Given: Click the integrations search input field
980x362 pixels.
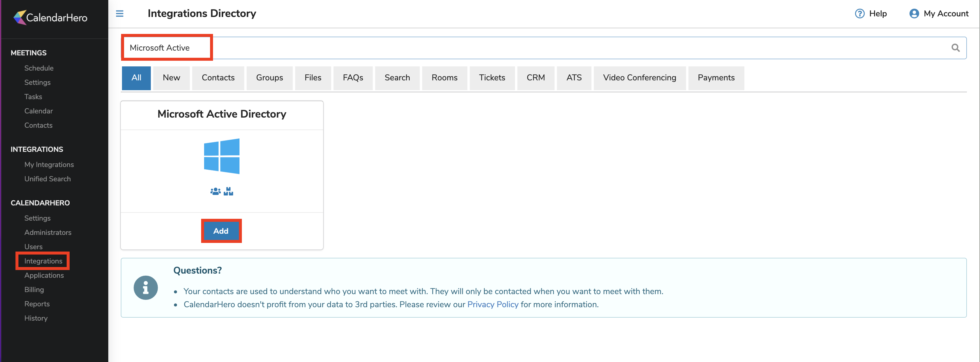Looking at the screenshot, I should point(533,48).
